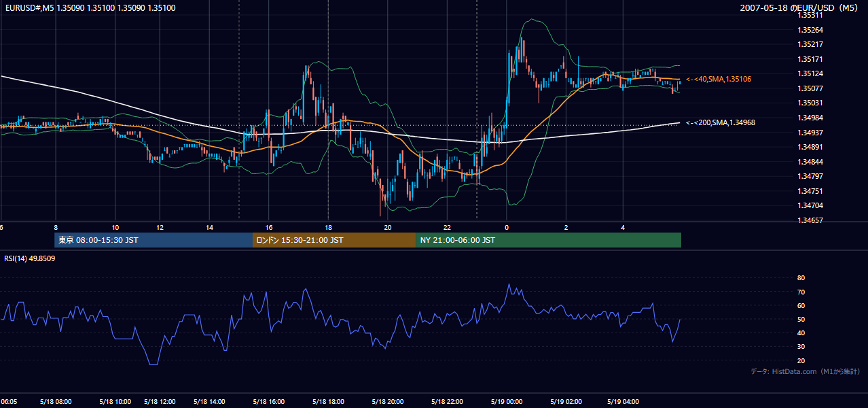
Task: Click hour tick 14 on price chart axis
Action: tap(209, 228)
